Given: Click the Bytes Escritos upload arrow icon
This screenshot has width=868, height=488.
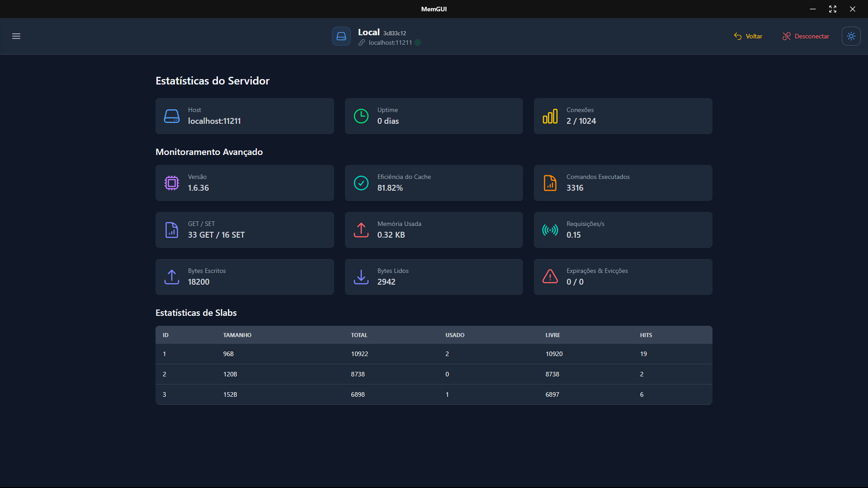Looking at the screenshot, I should [172, 277].
